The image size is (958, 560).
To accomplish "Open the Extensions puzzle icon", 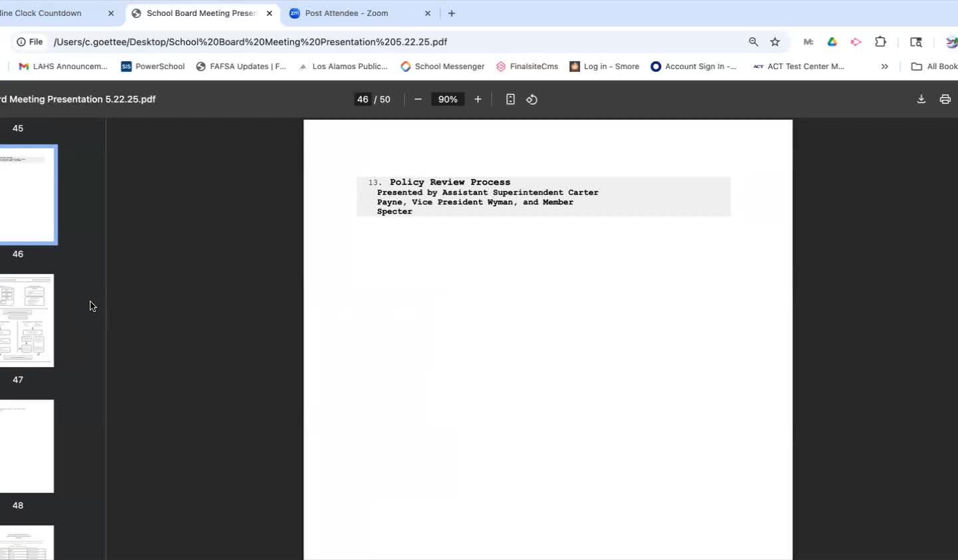I will point(880,42).
